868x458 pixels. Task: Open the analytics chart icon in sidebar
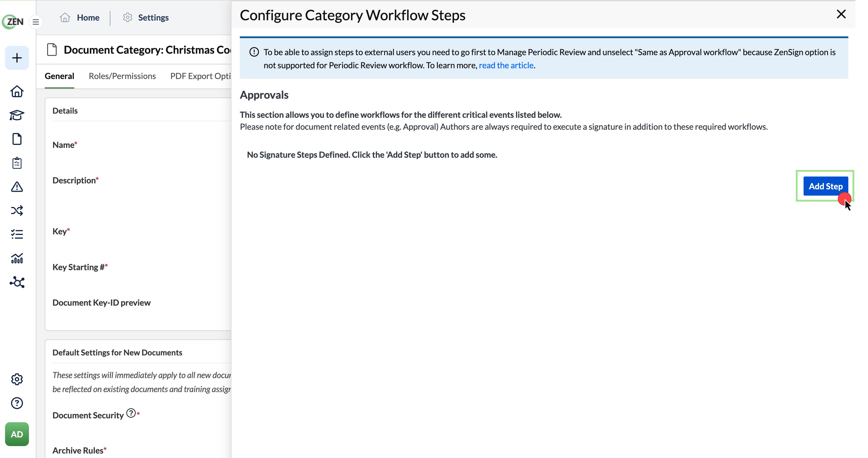17,258
